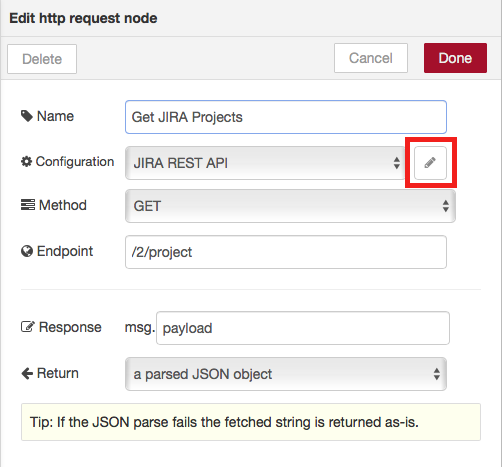Click the Delete button

[x=42, y=59]
